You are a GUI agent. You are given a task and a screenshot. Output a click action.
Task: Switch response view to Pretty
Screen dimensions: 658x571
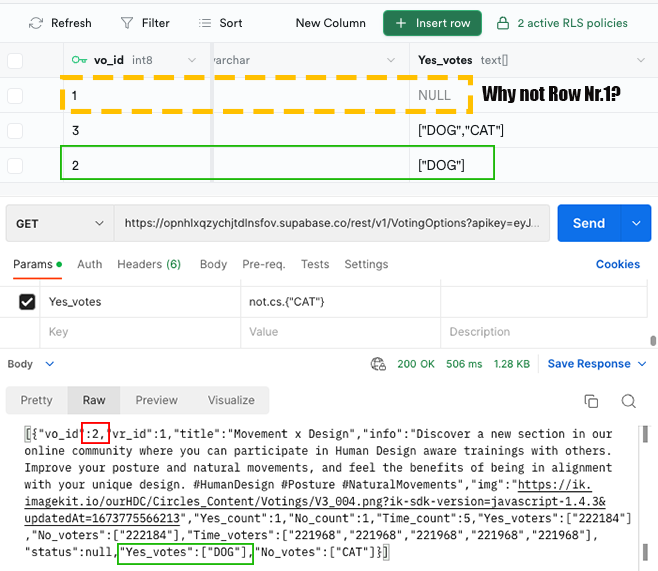click(x=37, y=400)
